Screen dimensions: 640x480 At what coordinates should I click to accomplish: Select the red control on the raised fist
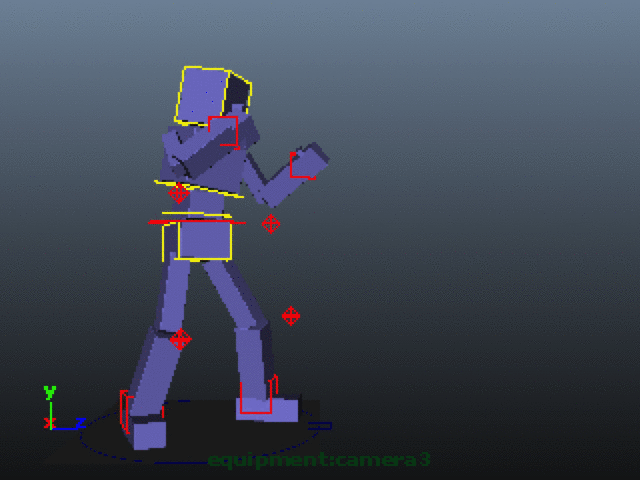point(302,166)
